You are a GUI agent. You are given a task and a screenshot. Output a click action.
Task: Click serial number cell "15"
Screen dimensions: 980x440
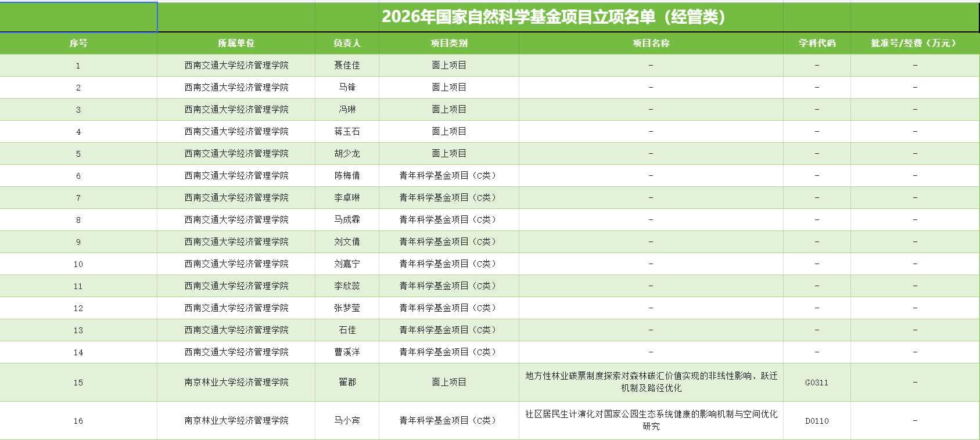pyautogui.click(x=78, y=383)
